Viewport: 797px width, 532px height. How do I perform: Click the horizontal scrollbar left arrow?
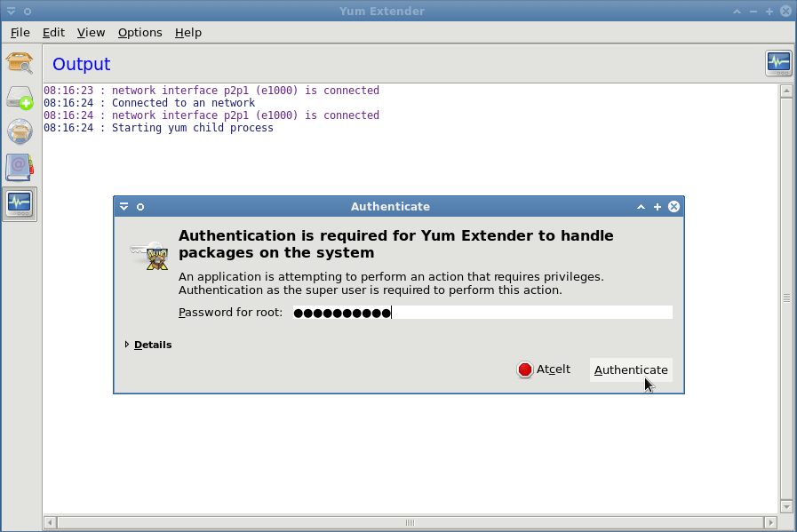pos(50,522)
